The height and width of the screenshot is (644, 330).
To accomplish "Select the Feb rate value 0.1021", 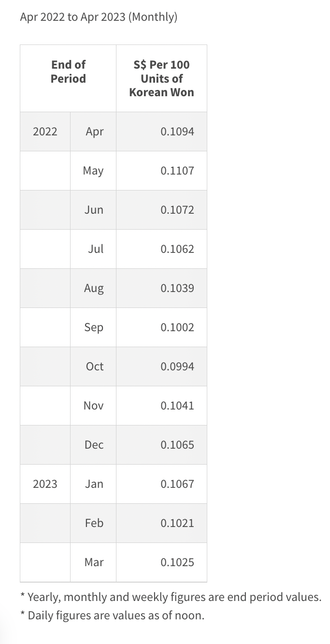I will pyautogui.click(x=177, y=523).
